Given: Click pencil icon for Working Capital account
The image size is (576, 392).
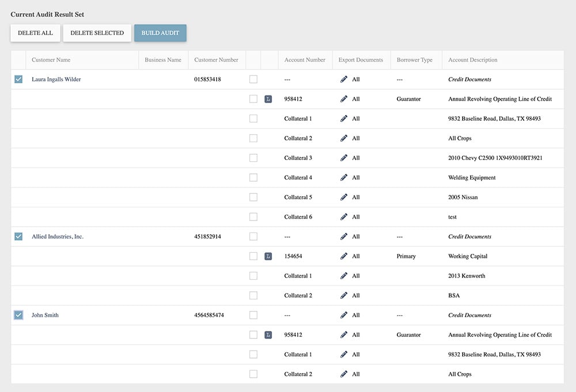Looking at the screenshot, I should click(x=344, y=256).
